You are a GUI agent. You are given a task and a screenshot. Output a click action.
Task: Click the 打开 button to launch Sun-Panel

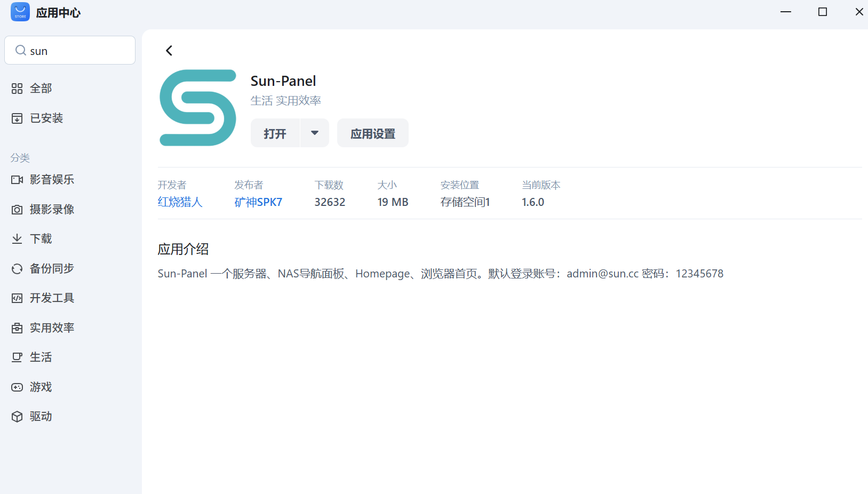[x=275, y=133]
